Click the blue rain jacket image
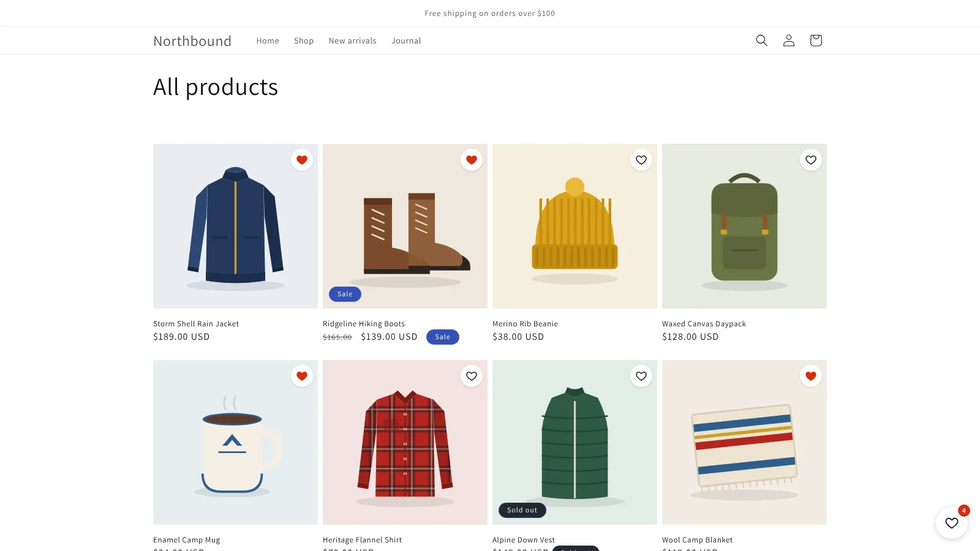The height and width of the screenshot is (551, 980). [235, 226]
